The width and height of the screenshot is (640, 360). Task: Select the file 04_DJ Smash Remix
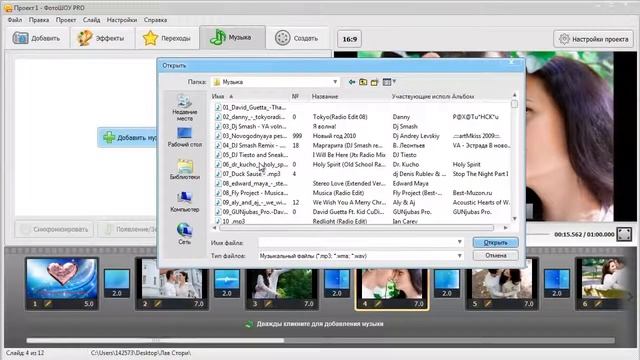(251, 145)
